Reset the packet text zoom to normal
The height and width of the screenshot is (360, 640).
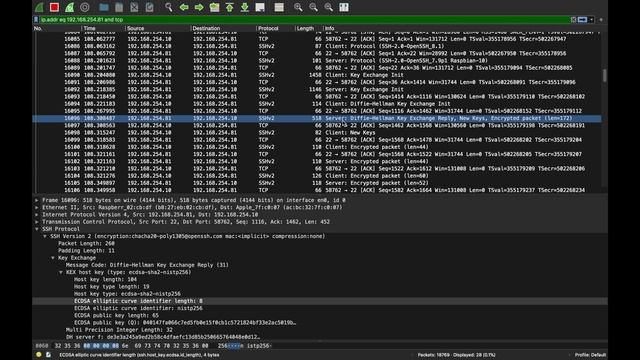click(329, 7)
